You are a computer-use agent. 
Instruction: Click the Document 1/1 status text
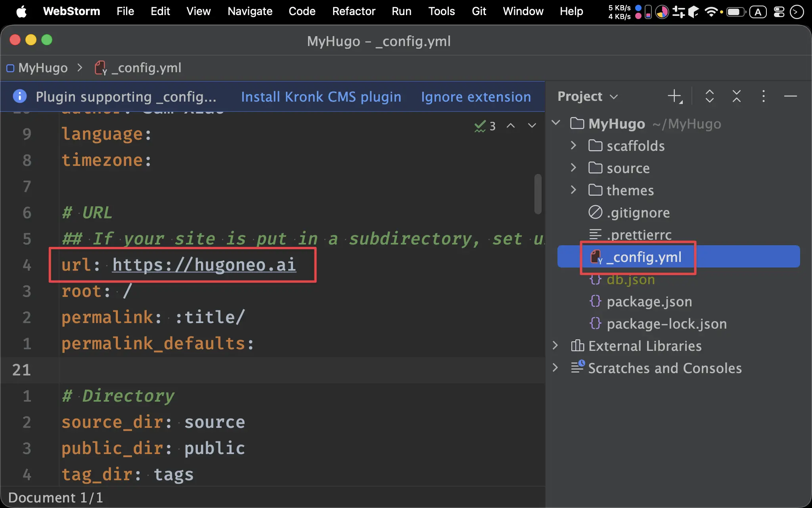[56, 497]
